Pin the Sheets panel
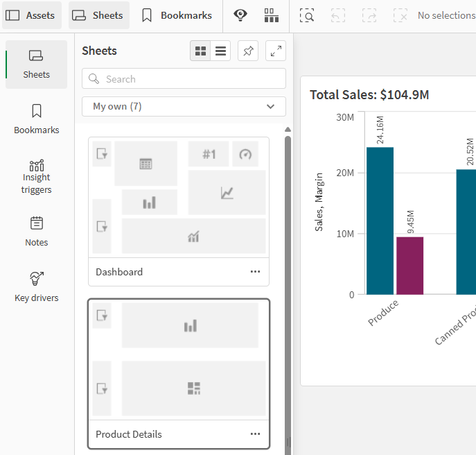Screen dimensions: 476x455 point(247,51)
